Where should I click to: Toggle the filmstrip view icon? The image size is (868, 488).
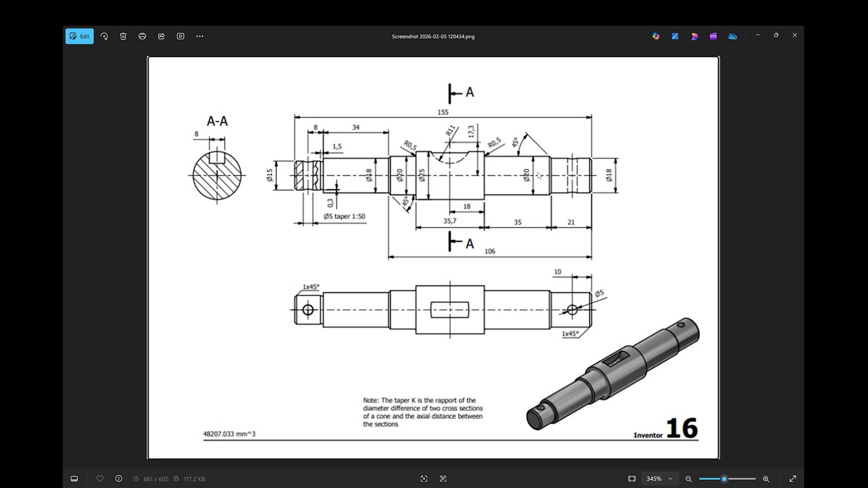click(x=75, y=479)
